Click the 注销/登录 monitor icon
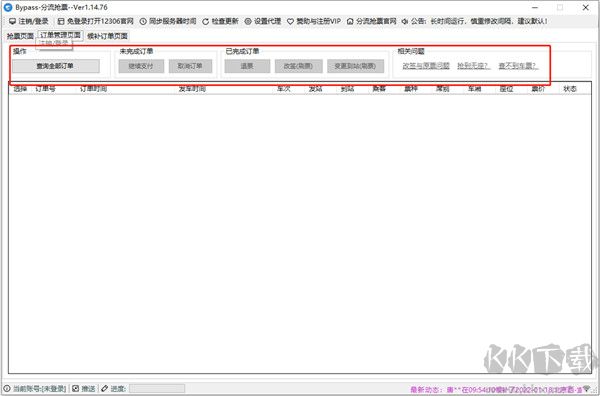The width and height of the screenshot is (600, 396). (x=13, y=21)
